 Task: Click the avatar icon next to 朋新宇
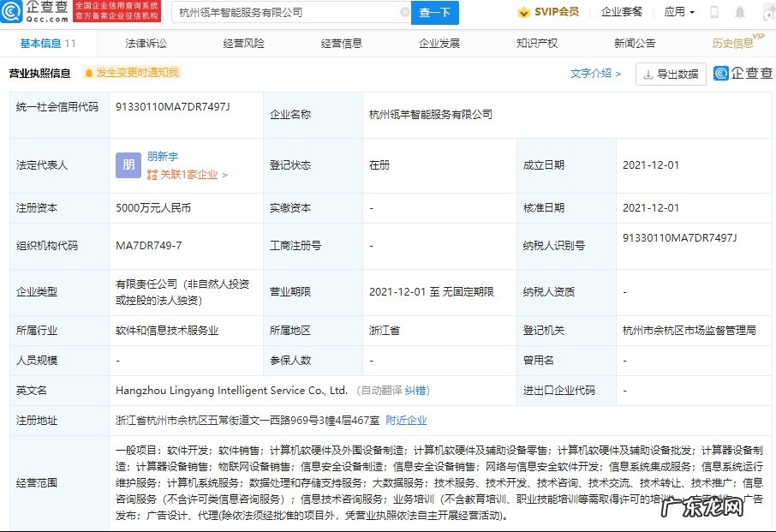(127, 164)
